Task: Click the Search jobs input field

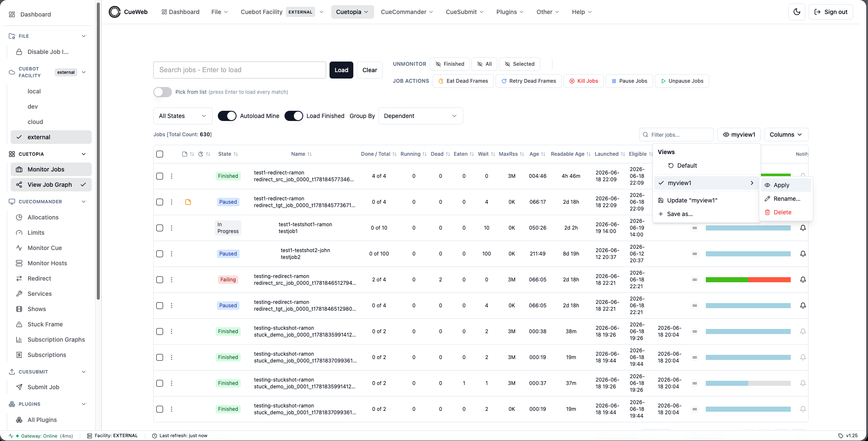Action: [x=240, y=70]
